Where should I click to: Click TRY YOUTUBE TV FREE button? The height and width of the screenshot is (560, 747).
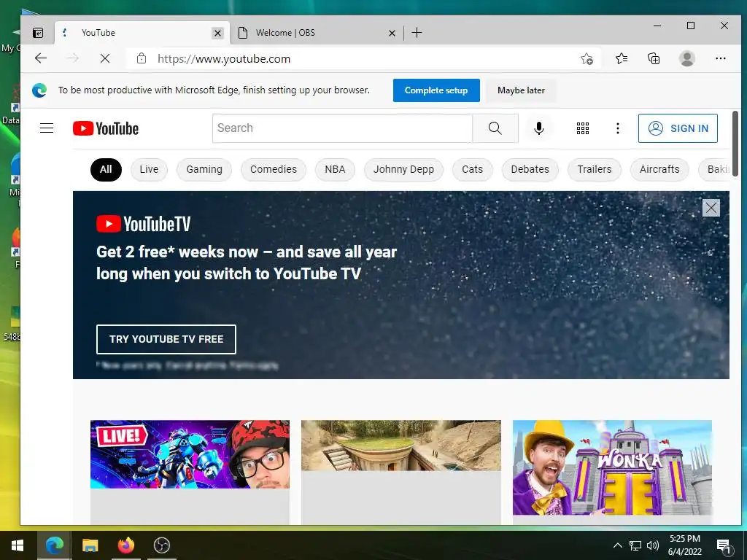point(166,339)
